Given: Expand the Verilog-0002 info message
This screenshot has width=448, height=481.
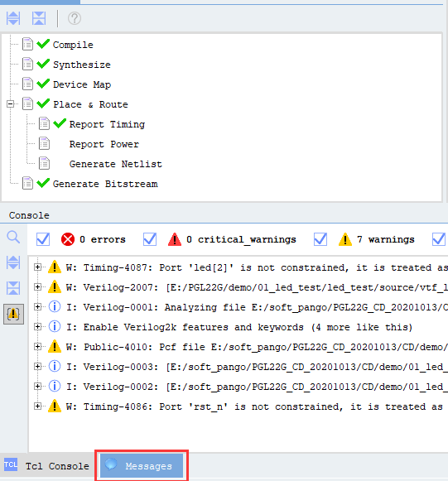Looking at the screenshot, I should pos(38,386).
